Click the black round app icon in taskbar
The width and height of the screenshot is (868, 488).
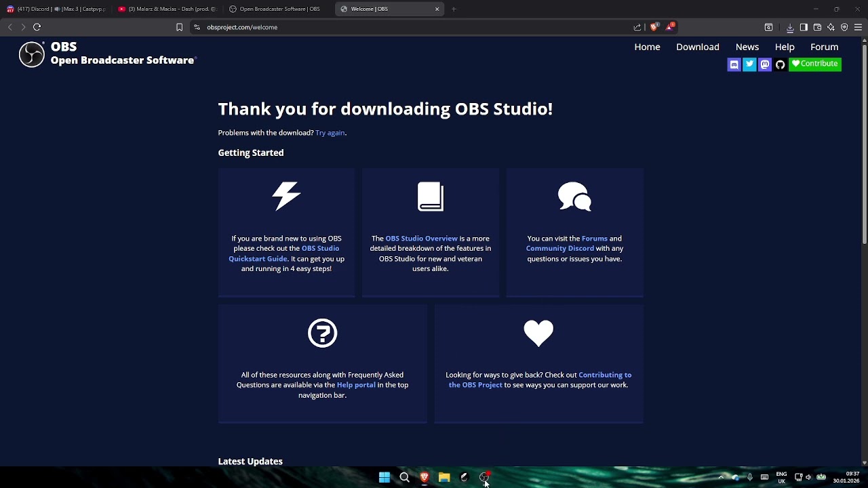point(465,477)
